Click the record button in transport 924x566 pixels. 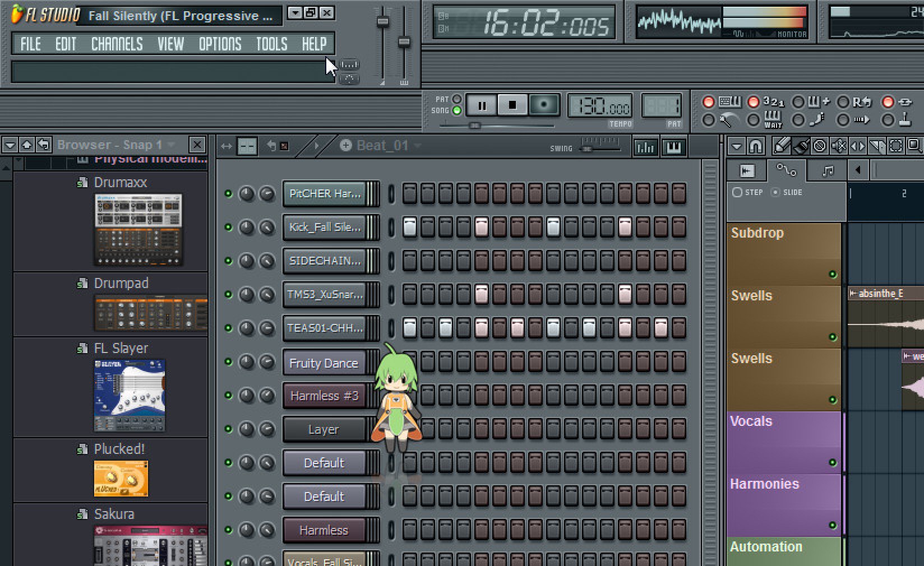[x=544, y=105]
